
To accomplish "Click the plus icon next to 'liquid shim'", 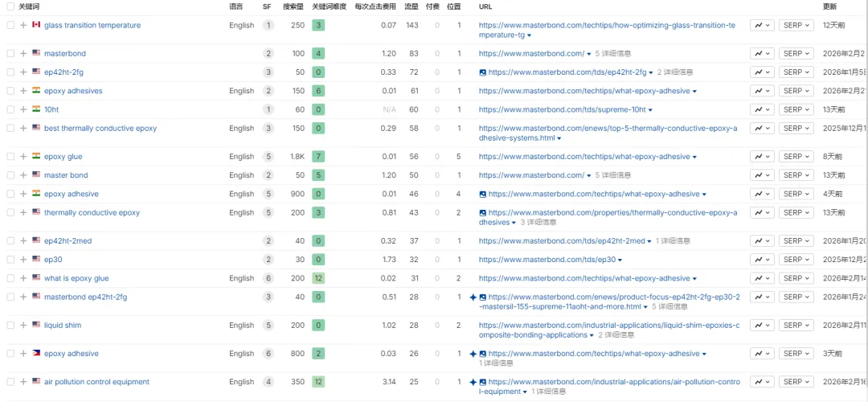I will point(23,326).
